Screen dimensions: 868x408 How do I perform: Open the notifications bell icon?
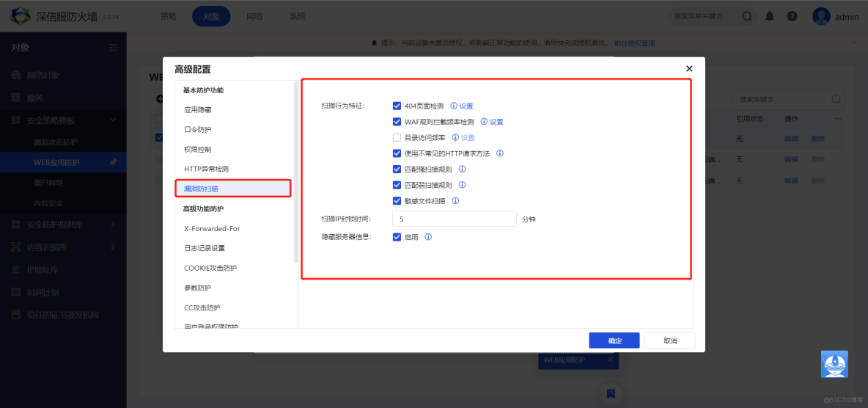(770, 17)
